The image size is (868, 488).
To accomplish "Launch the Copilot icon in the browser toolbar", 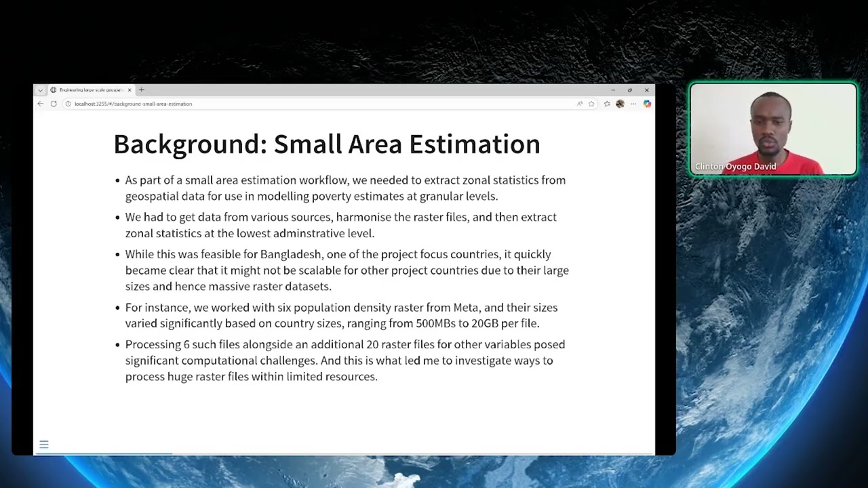I will pyautogui.click(x=647, y=104).
